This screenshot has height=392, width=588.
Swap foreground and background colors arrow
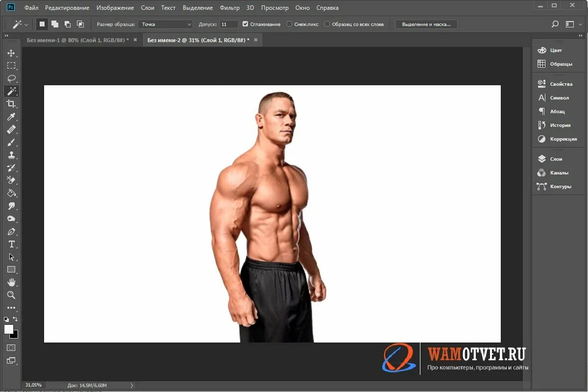[x=15, y=319]
